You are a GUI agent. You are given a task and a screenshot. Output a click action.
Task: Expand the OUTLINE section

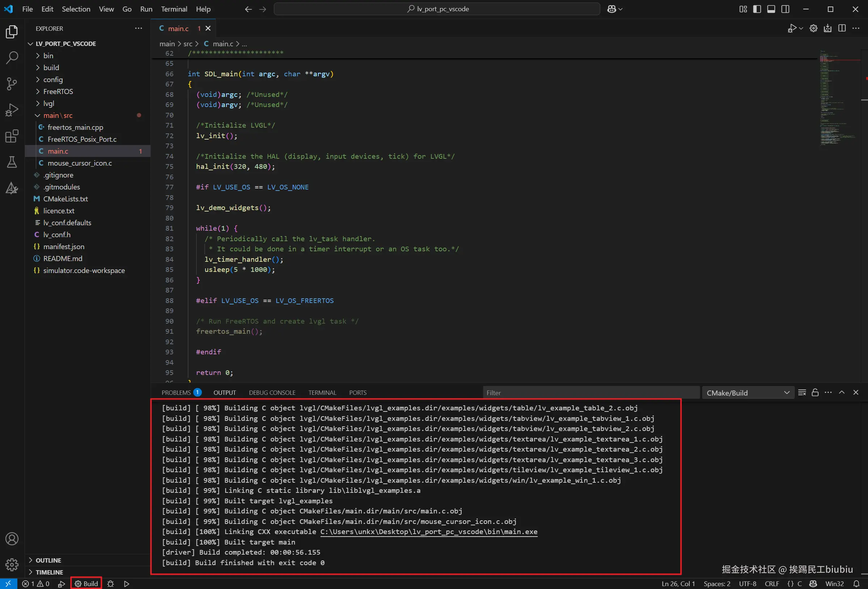point(48,560)
